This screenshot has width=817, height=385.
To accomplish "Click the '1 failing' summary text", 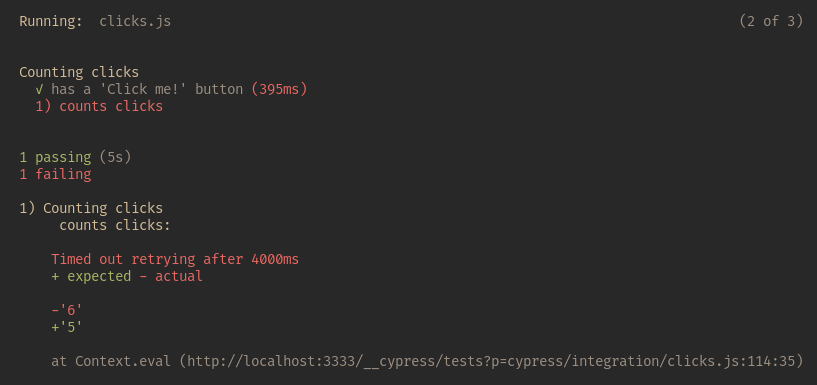I will (55, 174).
